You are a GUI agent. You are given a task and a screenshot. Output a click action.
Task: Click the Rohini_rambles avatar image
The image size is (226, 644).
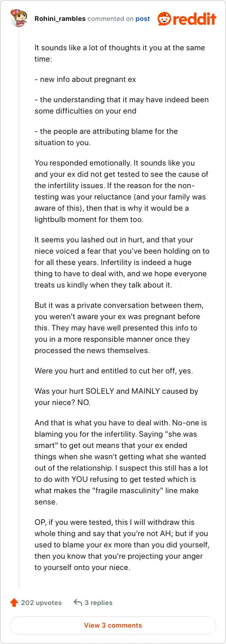[19, 19]
